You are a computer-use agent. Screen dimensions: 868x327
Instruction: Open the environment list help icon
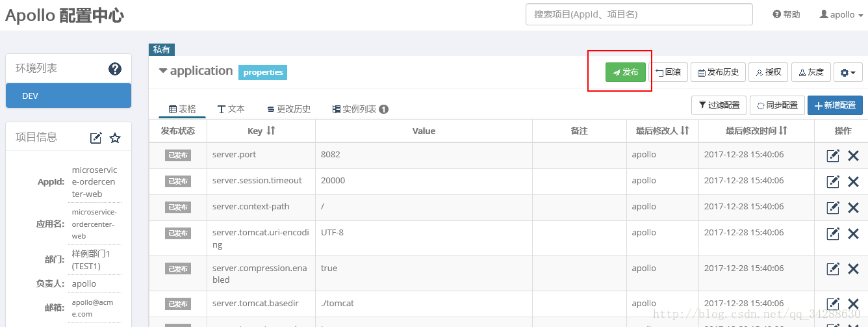click(x=115, y=68)
